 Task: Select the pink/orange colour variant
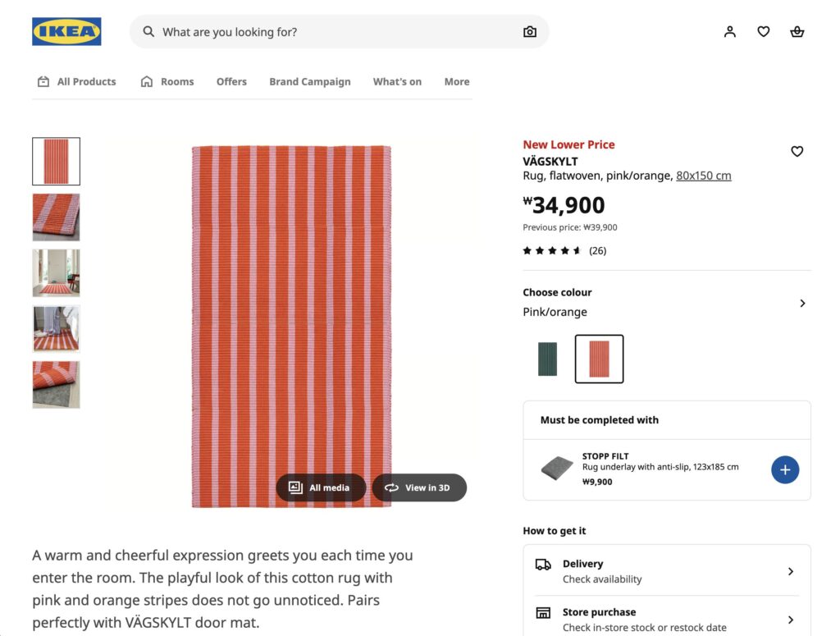tap(599, 359)
